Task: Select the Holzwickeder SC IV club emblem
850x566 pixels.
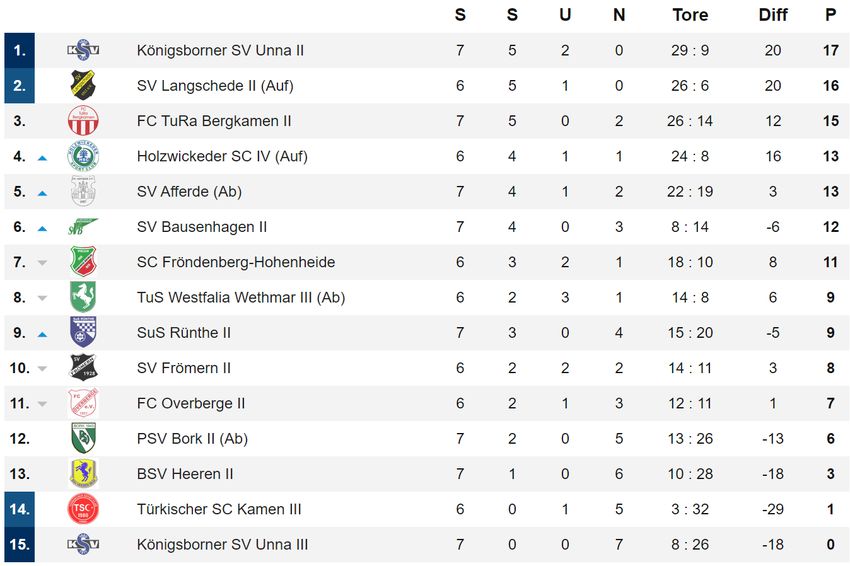Action: (x=83, y=156)
